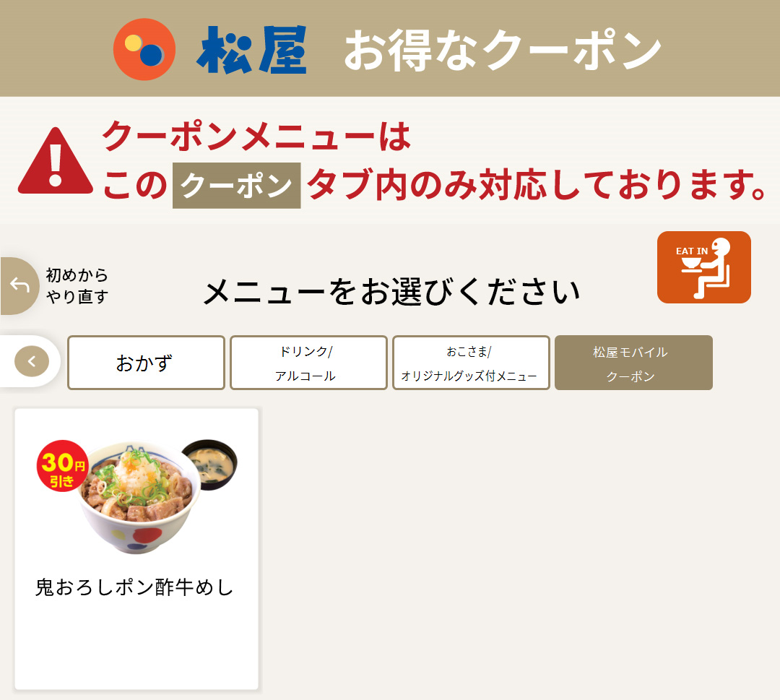The image size is (780, 700).
Task: Click the miso soup bowl image
Action: [x=210, y=464]
